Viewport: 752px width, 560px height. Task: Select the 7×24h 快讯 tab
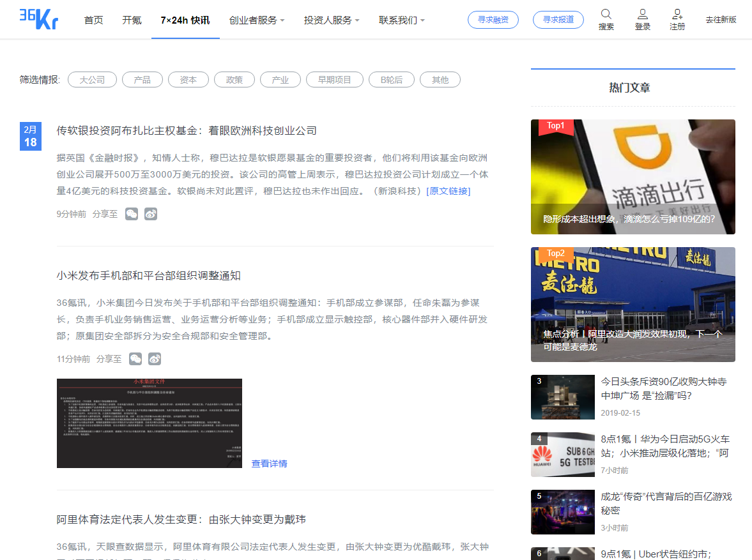[185, 20]
